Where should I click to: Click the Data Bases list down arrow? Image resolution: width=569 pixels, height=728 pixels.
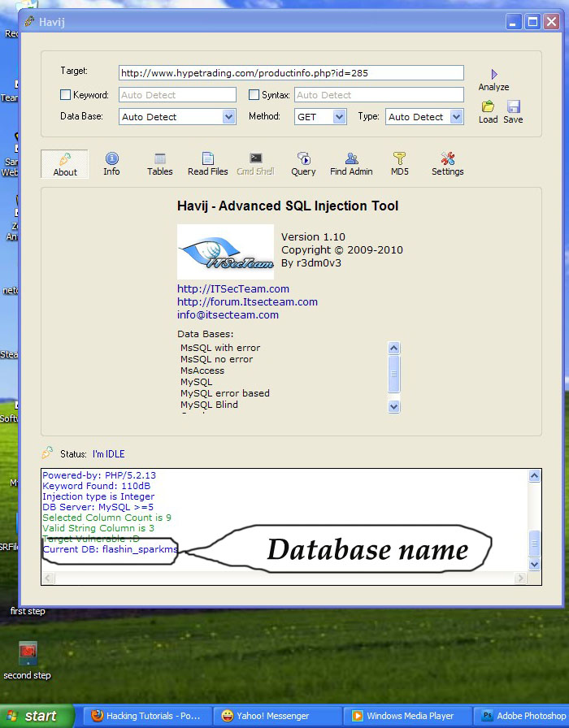(394, 407)
